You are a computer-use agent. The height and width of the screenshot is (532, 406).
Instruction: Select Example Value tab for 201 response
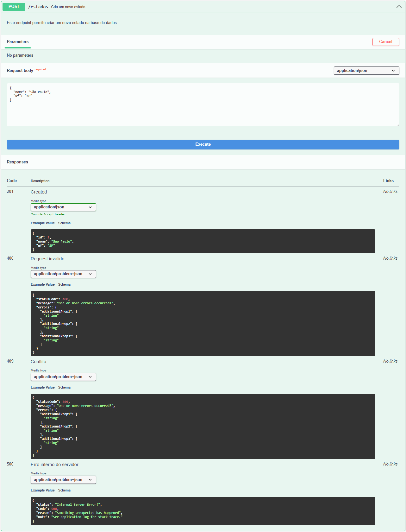point(43,223)
